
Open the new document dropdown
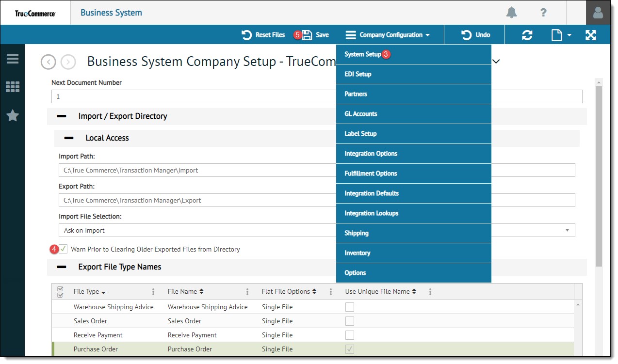pos(562,35)
